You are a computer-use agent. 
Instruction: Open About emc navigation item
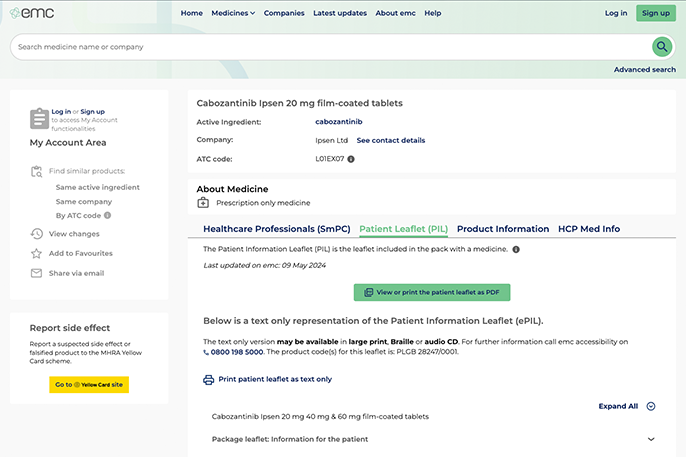pos(396,13)
